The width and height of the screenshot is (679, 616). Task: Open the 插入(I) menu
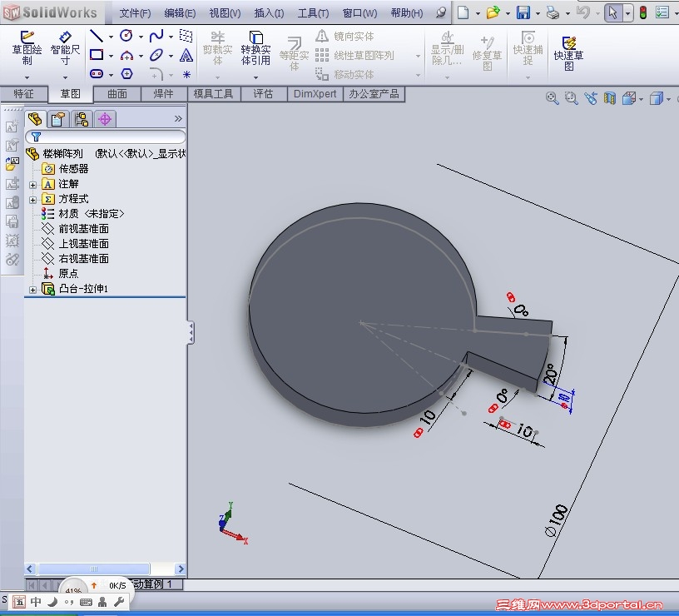pos(269,13)
